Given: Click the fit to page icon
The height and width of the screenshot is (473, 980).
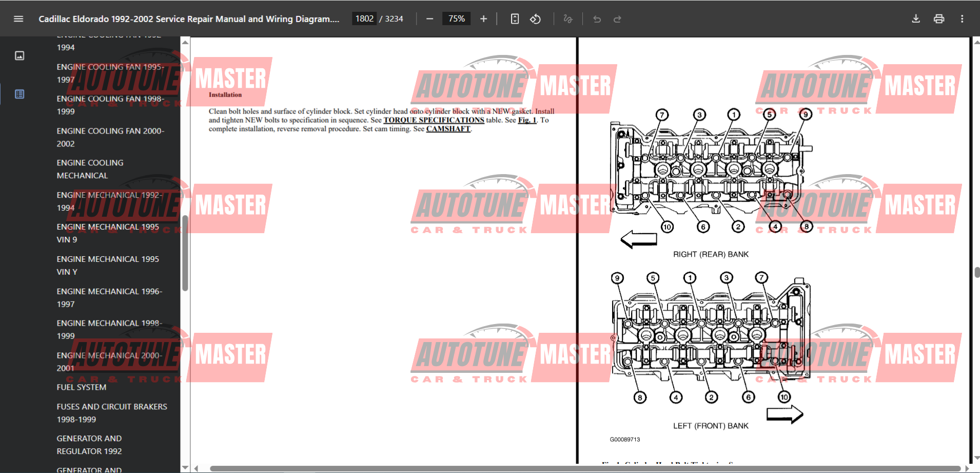Looking at the screenshot, I should click(x=515, y=19).
